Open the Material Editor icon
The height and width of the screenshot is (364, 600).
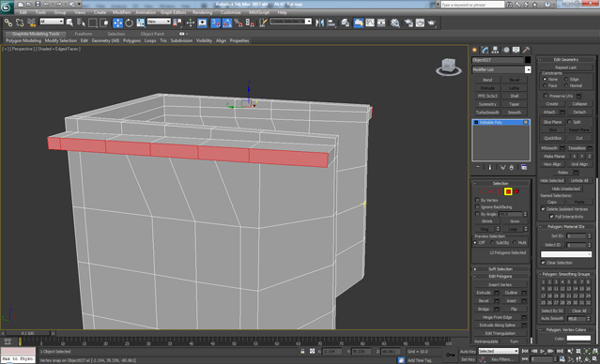395,23
